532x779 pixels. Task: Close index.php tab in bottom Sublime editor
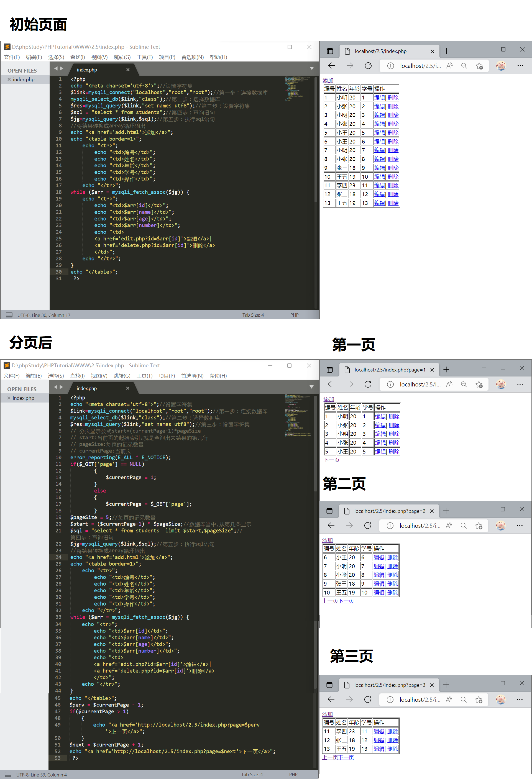[127, 388]
